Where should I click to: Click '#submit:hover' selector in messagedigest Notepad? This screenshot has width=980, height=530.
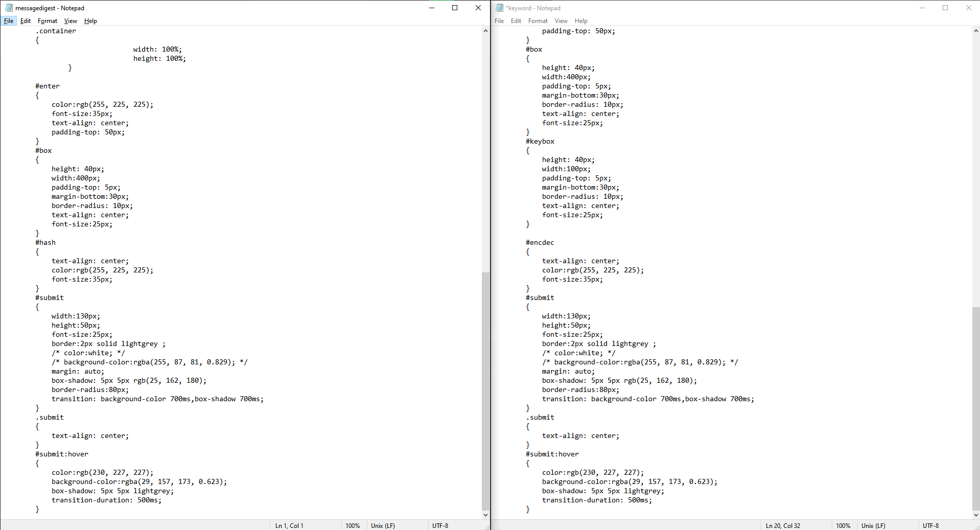coord(62,454)
